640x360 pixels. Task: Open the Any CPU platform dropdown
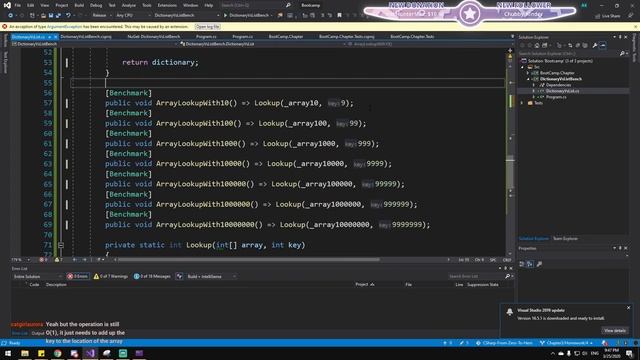coord(133,16)
